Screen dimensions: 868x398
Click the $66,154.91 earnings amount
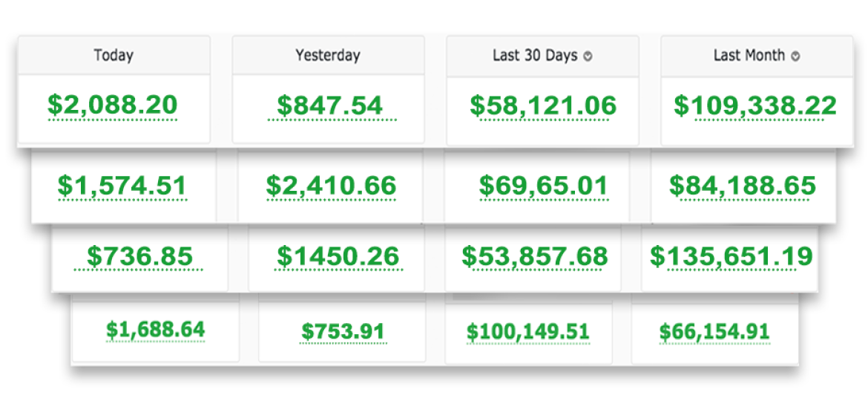[x=714, y=332]
